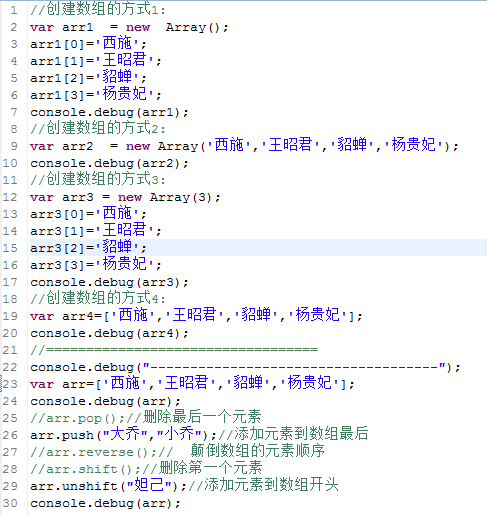
Task: Click comment '//创建数组的方式4:'
Action: click(98, 298)
